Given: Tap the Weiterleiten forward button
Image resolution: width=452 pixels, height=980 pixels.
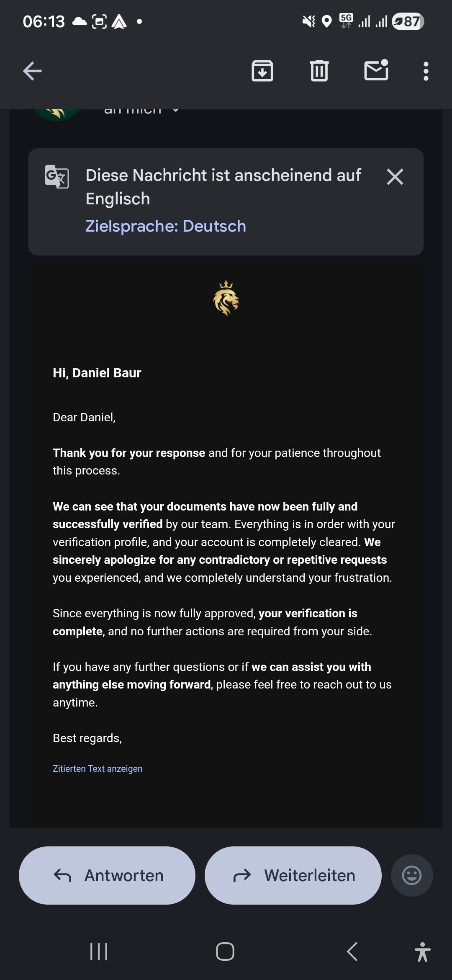Looking at the screenshot, I should (293, 875).
